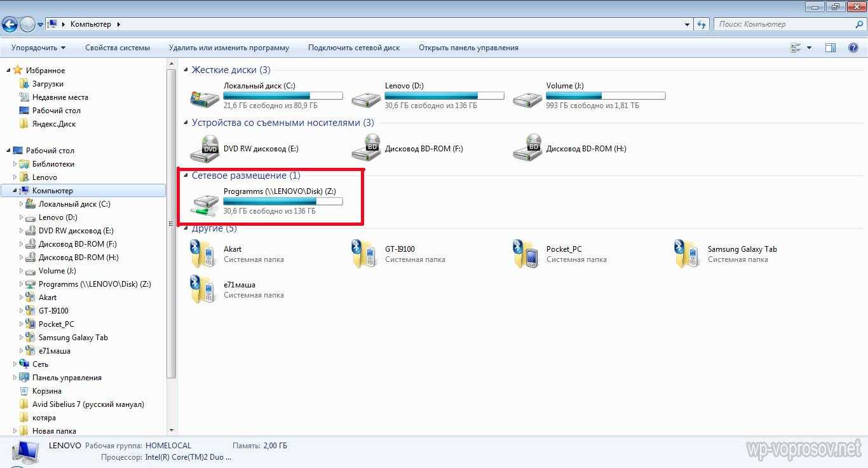Viewport: 868px width, 468px height.
Task: Click Uninstall or change a program toolbar button
Action: click(229, 48)
